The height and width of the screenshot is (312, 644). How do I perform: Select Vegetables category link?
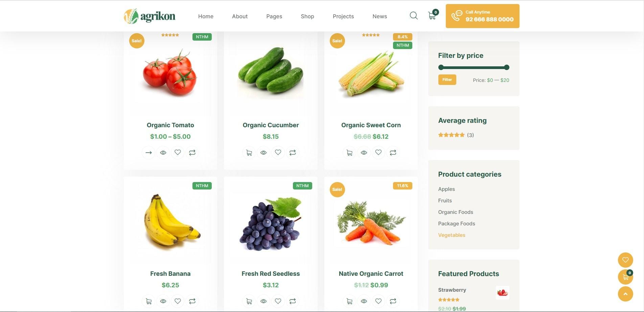(x=452, y=235)
